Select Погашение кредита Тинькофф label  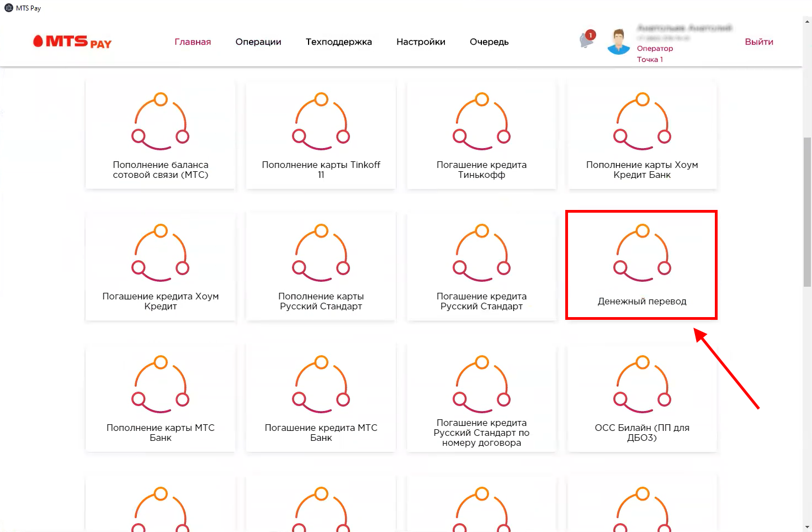click(482, 170)
